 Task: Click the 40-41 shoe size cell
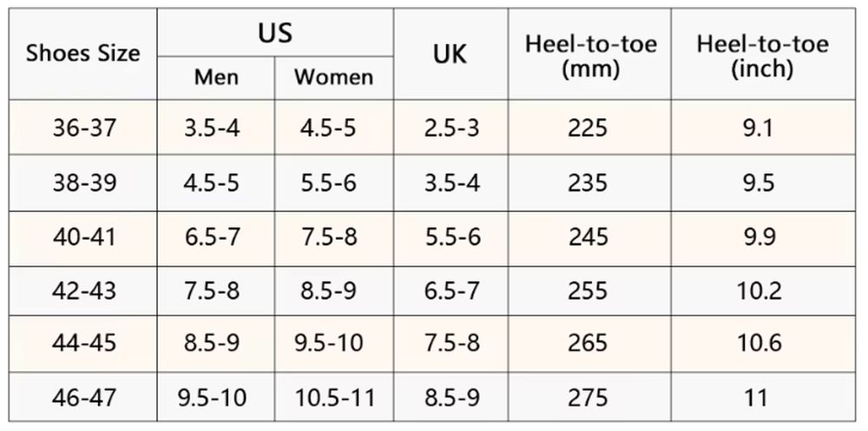83,238
